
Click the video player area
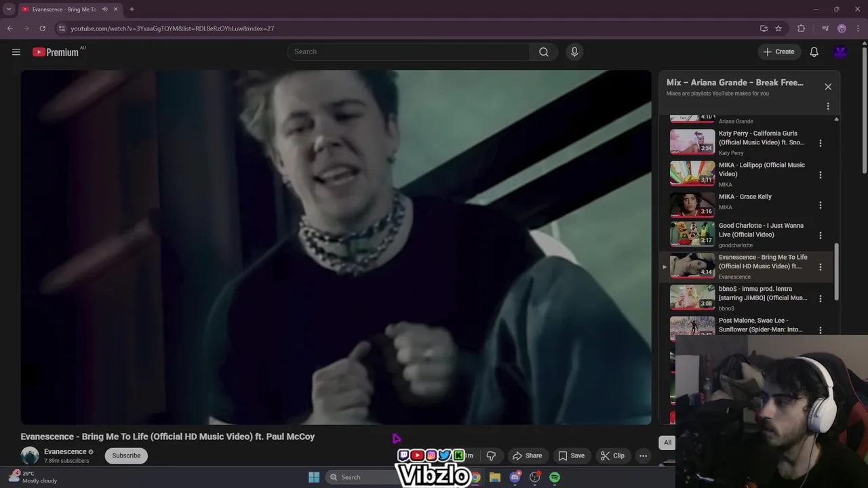click(336, 247)
